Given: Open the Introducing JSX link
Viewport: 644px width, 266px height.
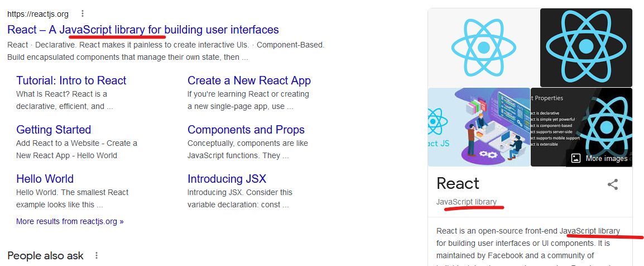Looking at the screenshot, I should (227, 179).
